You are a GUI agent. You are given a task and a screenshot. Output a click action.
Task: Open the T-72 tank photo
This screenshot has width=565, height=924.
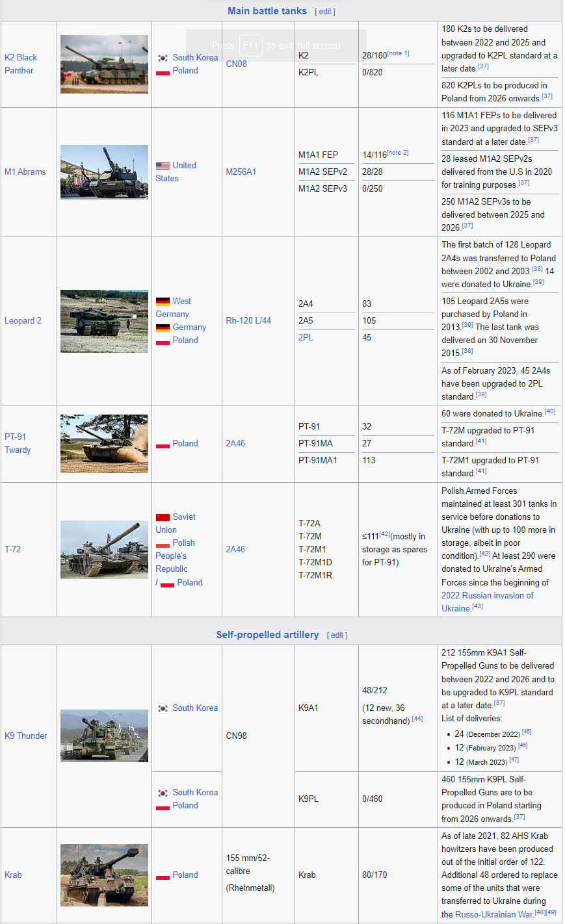point(104,549)
